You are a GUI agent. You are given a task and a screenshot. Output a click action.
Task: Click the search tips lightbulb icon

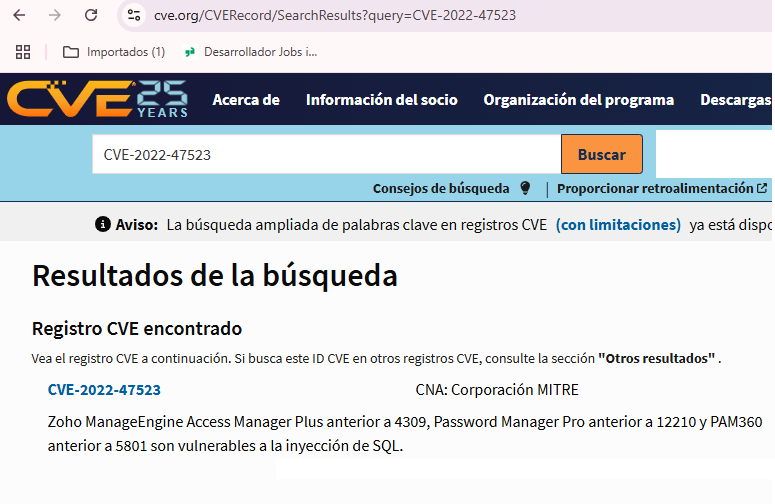pos(525,188)
